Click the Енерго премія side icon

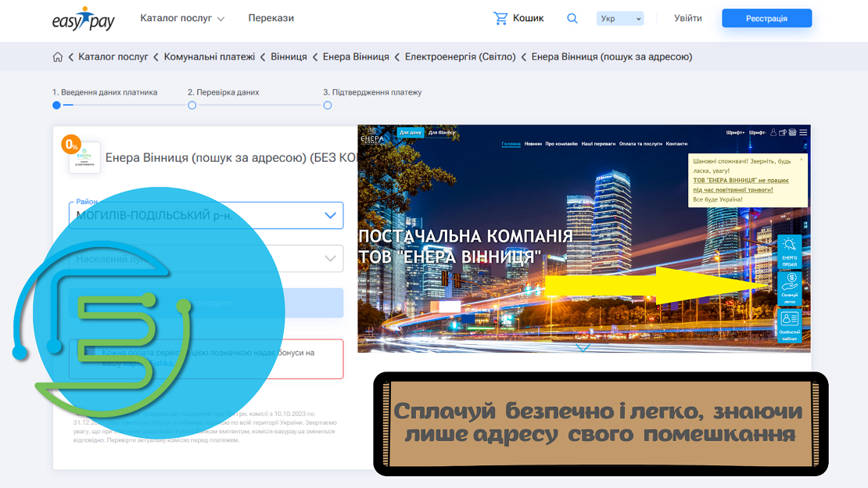(x=789, y=252)
